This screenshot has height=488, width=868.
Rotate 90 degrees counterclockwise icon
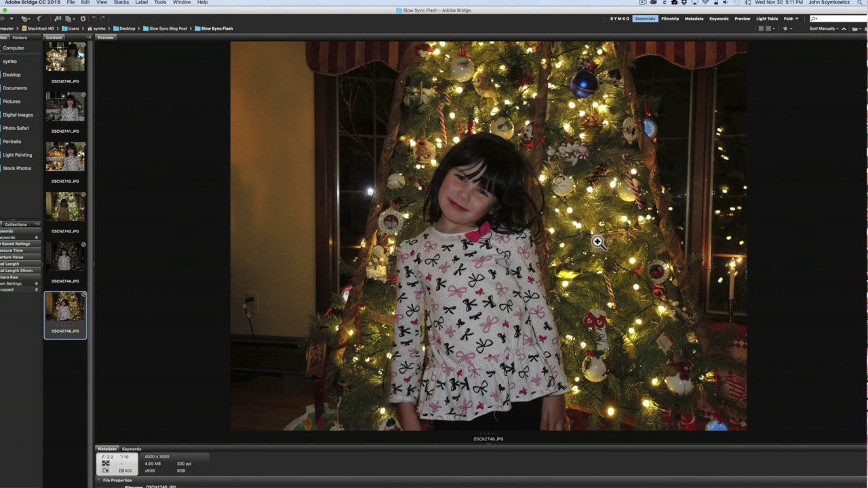[x=94, y=18]
